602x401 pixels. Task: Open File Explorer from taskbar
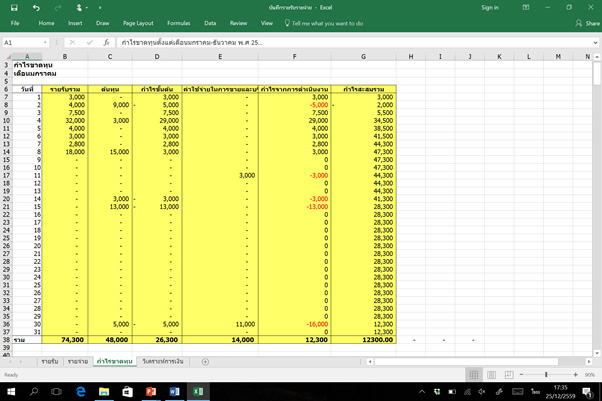pos(104,391)
